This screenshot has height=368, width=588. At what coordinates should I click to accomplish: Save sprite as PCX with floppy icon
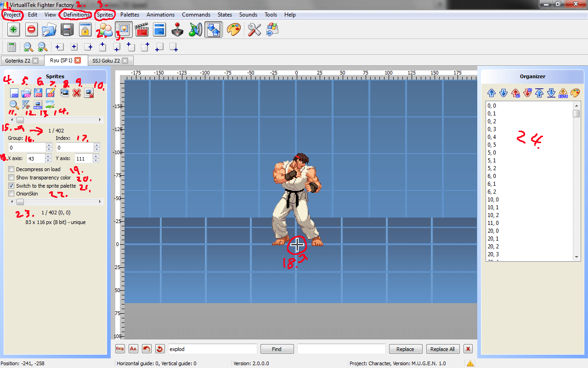point(38,92)
